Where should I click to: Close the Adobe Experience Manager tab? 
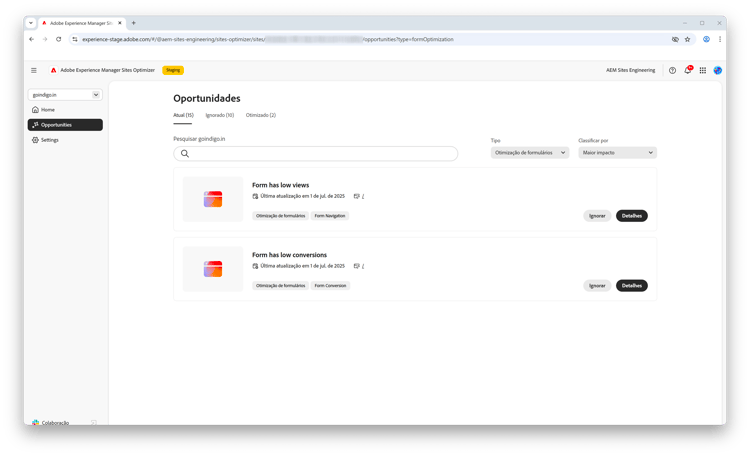(120, 23)
